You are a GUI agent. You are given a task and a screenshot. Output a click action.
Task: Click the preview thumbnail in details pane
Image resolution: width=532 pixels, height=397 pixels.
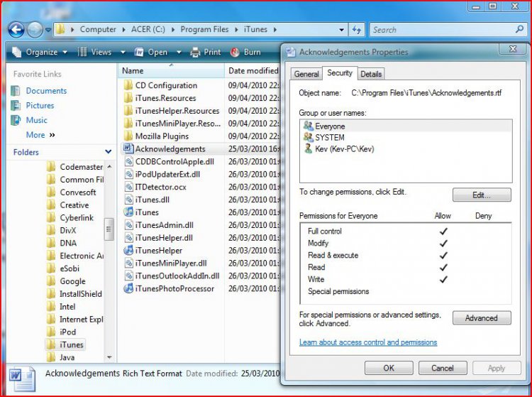tap(22, 379)
